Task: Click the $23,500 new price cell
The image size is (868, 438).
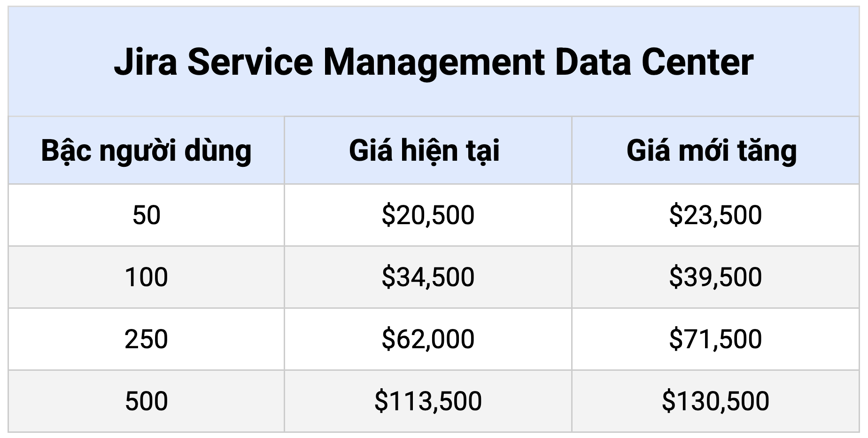Action: coord(715,215)
